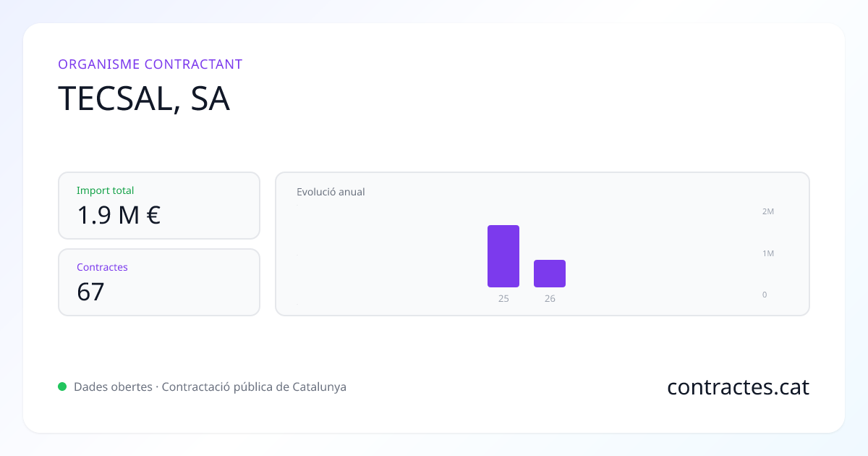Viewport: 868px width, 456px height.
Task: Click the 1.9 M € amount value
Action: pos(119,215)
